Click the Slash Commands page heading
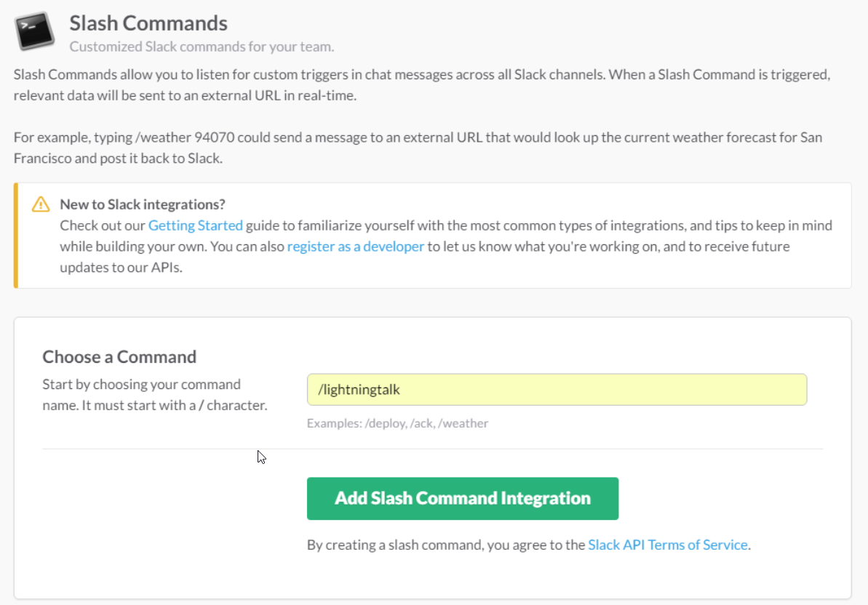 pos(148,23)
